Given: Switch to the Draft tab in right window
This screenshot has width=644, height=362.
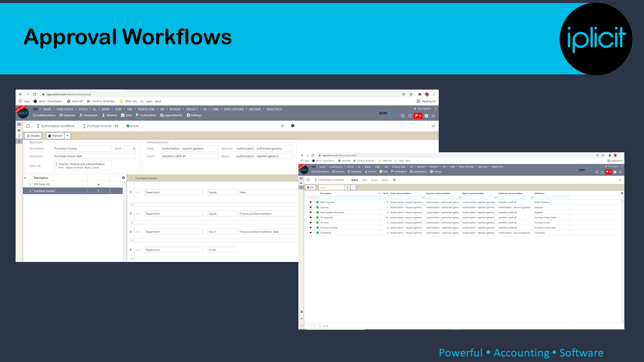Looking at the screenshot, I should coord(364,179).
